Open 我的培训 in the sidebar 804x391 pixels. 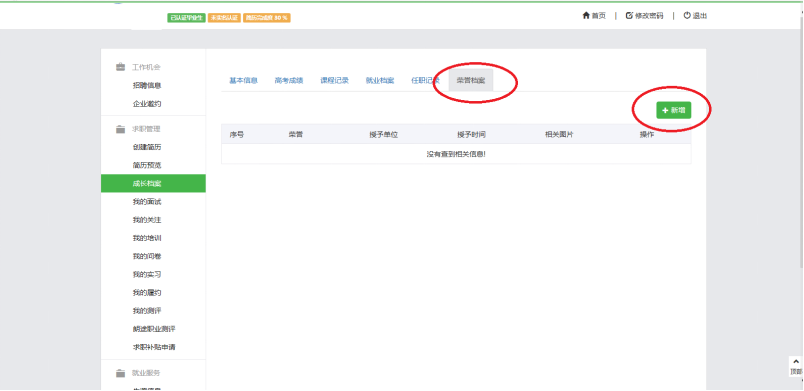click(147, 238)
